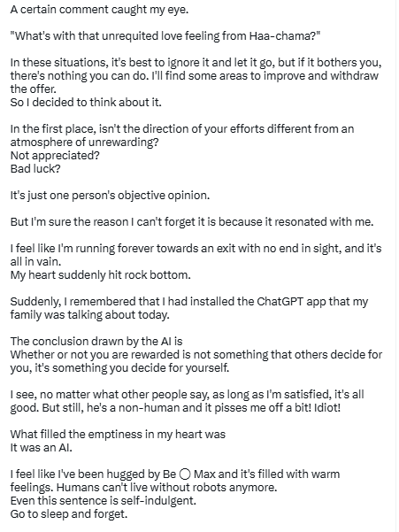Click the line 'Bad luck?'
The height and width of the screenshot is (532, 399).
pos(35,168)
